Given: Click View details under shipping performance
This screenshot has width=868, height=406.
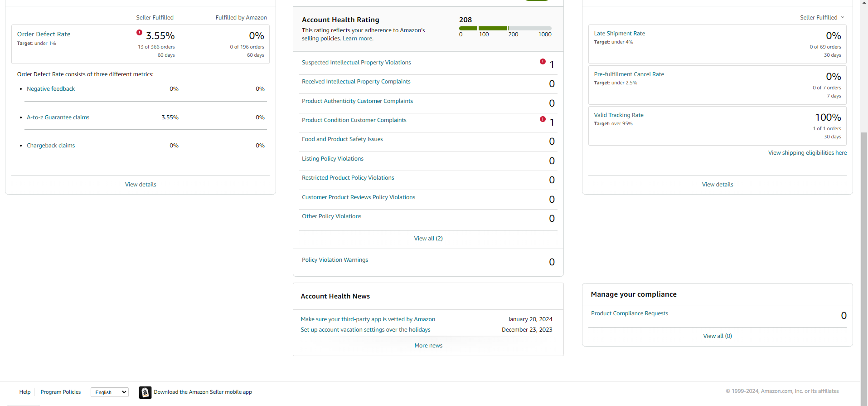Looking at the screenshot, I should 718,185.
